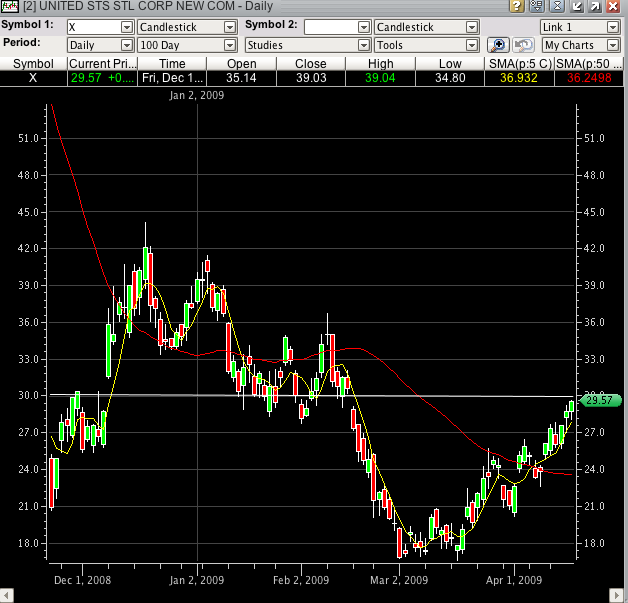Close the chart with the red X
Viewport: 628px width, 603px height.
tap(612, 7)
